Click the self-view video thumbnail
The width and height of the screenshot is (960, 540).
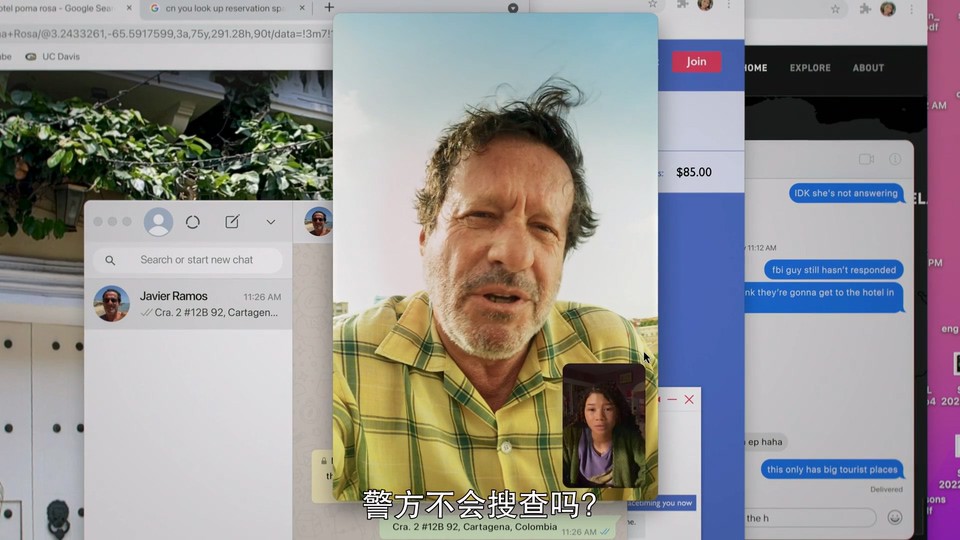(x=604, y=424)
